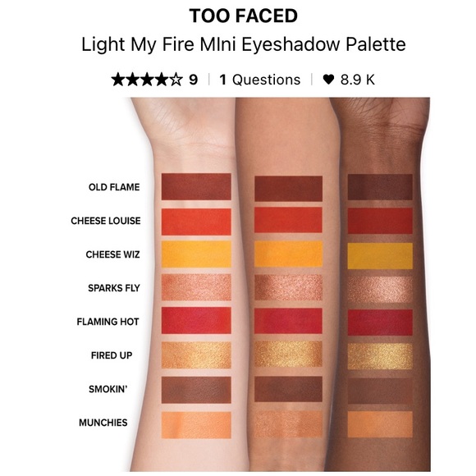The image size is (476, 476).
Task: Select Munchies swatch on light arm
Action: click(196, 425)
